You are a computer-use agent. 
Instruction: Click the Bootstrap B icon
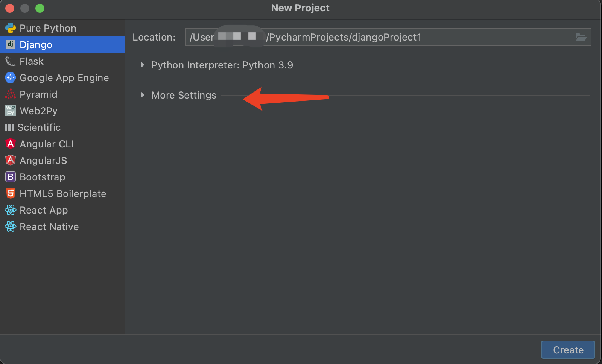pos(11,177)
